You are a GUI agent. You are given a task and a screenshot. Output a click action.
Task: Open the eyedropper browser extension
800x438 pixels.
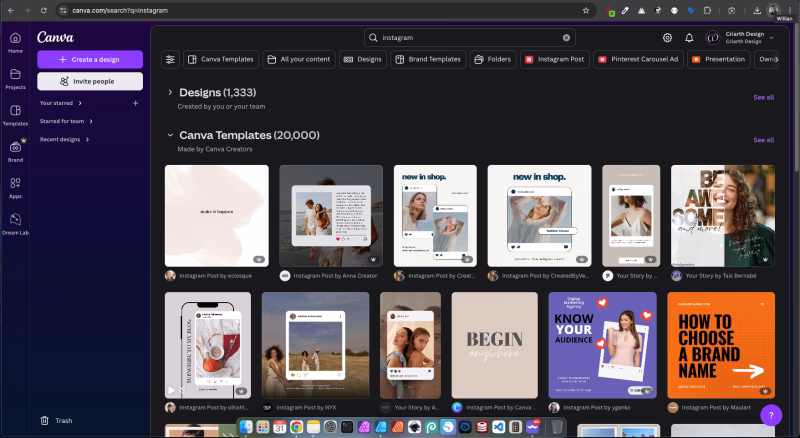coord(625,10)
